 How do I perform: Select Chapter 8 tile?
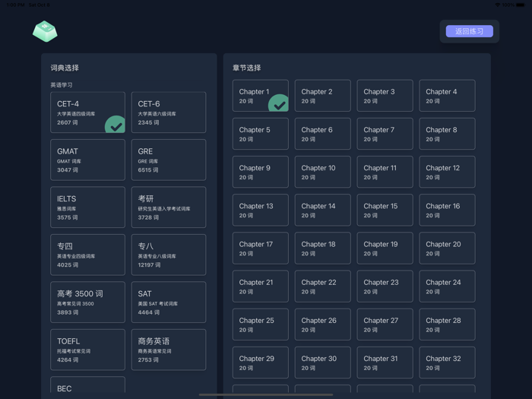pyautogui.click(x=447, y=134)
